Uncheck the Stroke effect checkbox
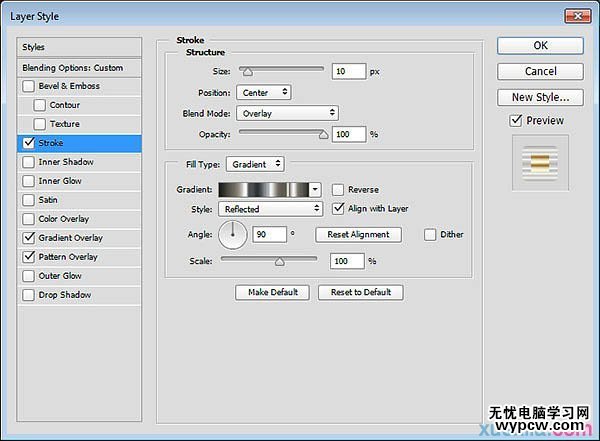600x441 pixels. [28, 143]
